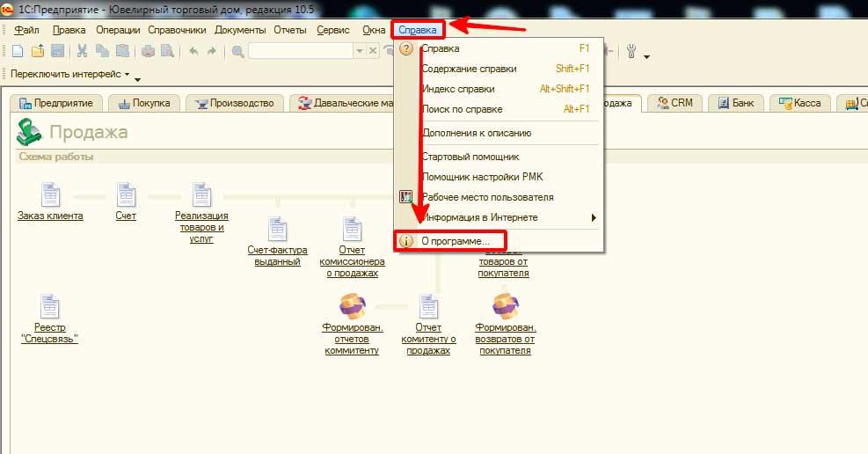Select Стартовый помощник menu entry
The width and height of the screenshot is (868, 454).
tap(499, 157)
